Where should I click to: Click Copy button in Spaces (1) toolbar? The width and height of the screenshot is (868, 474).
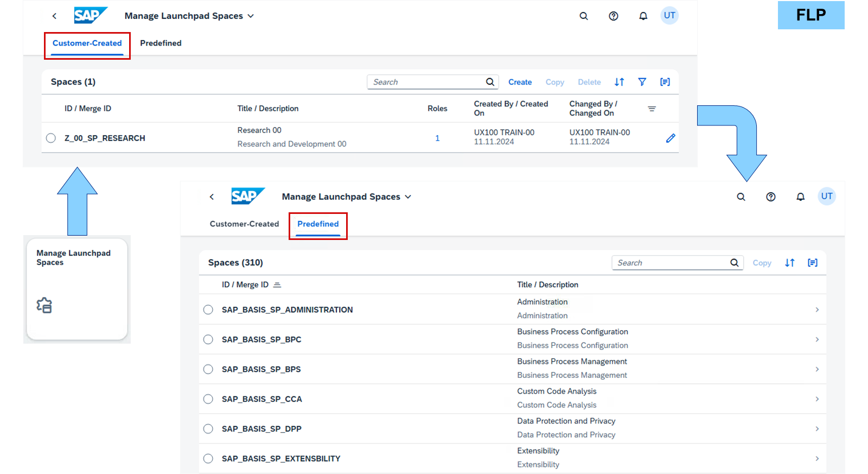[x=555, y=82]
